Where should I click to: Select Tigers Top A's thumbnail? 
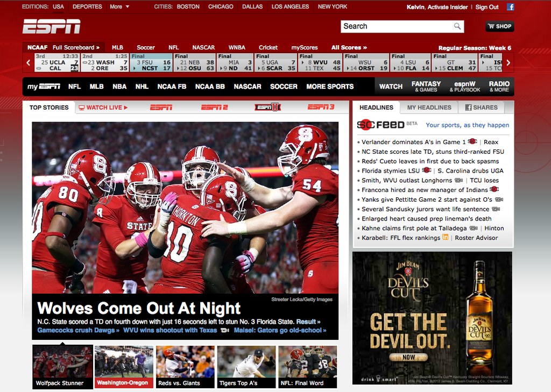click(x=246, y=366)
